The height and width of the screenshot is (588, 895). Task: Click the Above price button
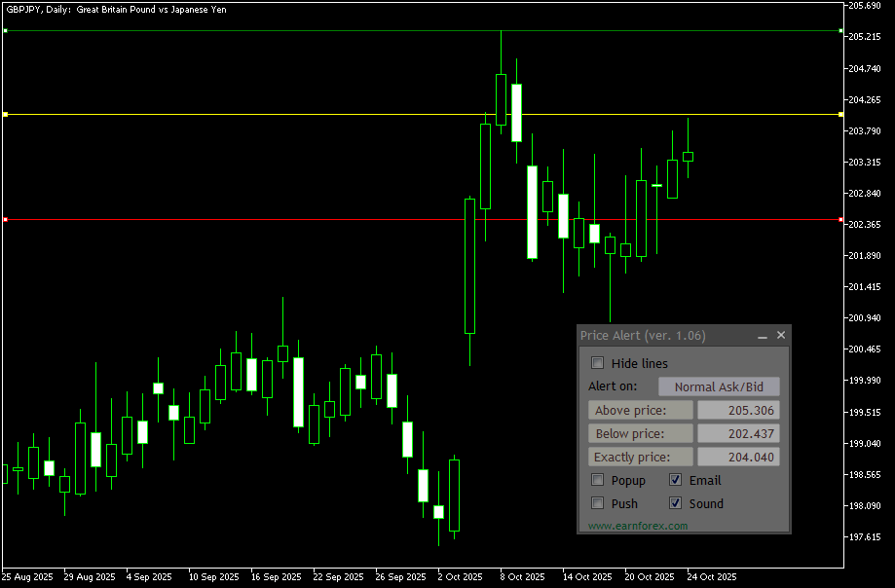click(x=640, y=410)
